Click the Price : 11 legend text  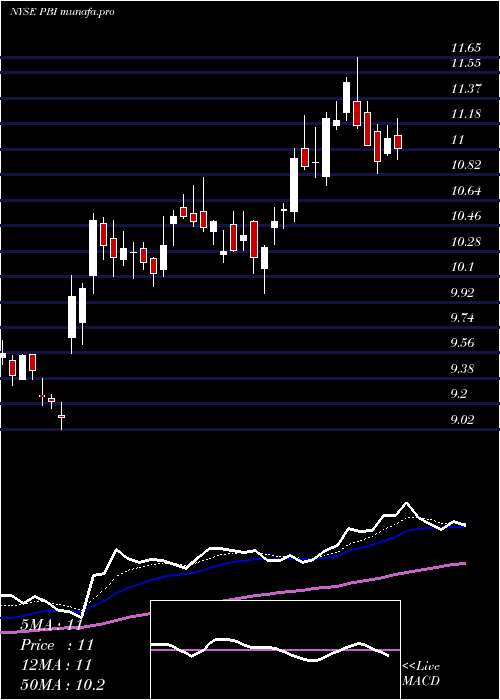point(57,645)
